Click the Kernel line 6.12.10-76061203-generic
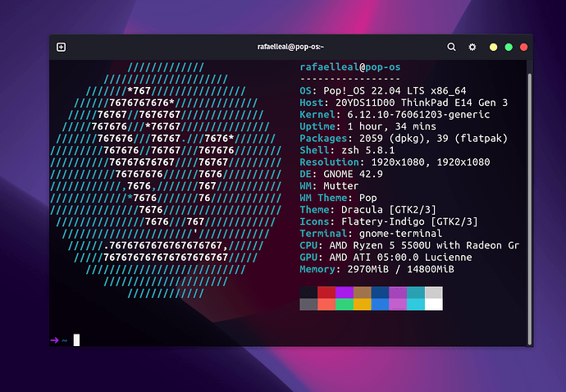 pyautogui.click(x=395, y=115)
